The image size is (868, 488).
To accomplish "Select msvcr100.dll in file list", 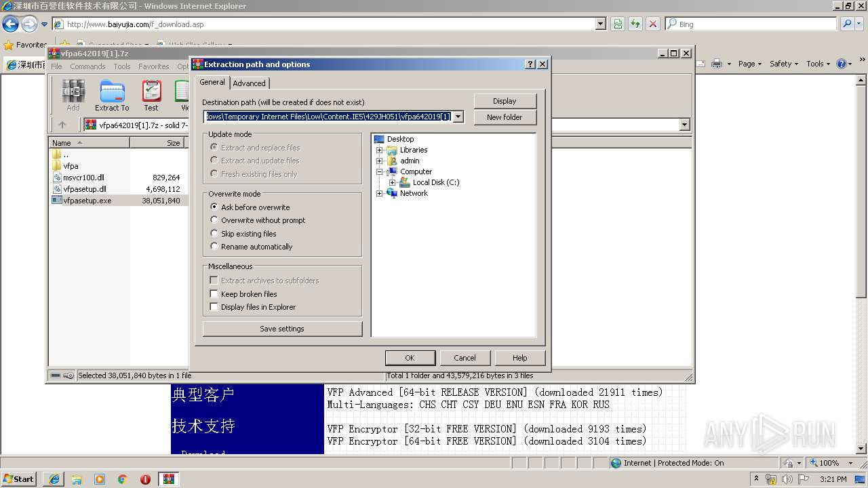I will (83, 178).
